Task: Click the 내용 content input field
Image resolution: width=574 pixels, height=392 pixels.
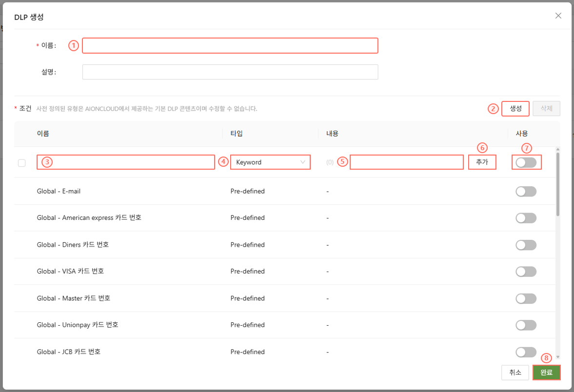Action: click(x=406, y=162)
